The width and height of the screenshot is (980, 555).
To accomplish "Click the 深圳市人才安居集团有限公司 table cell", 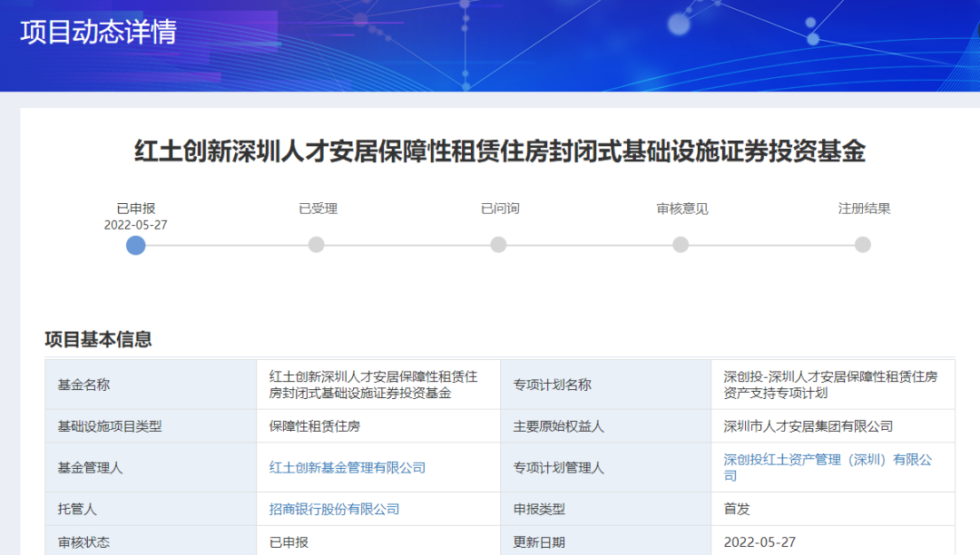I will tap(808, 426).
